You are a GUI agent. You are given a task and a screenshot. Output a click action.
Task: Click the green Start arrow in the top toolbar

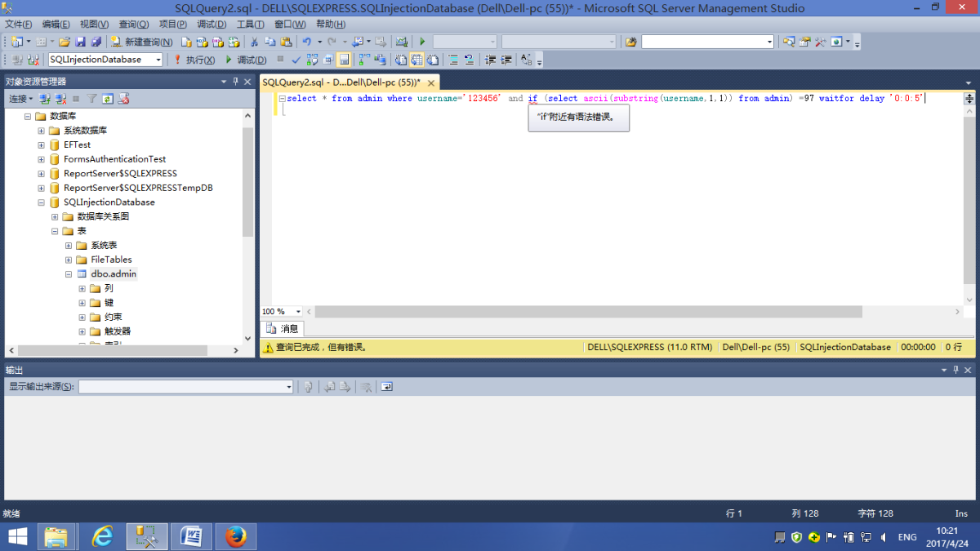point(422,41)
